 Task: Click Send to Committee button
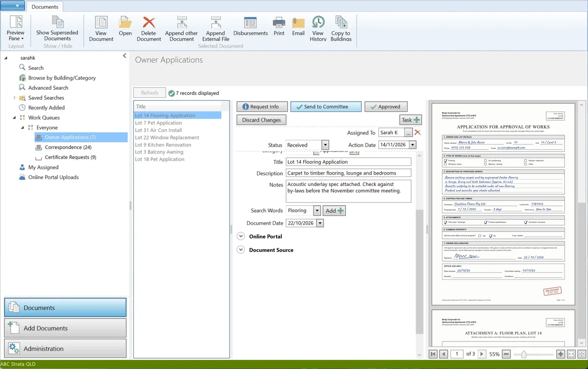(326, 107)
